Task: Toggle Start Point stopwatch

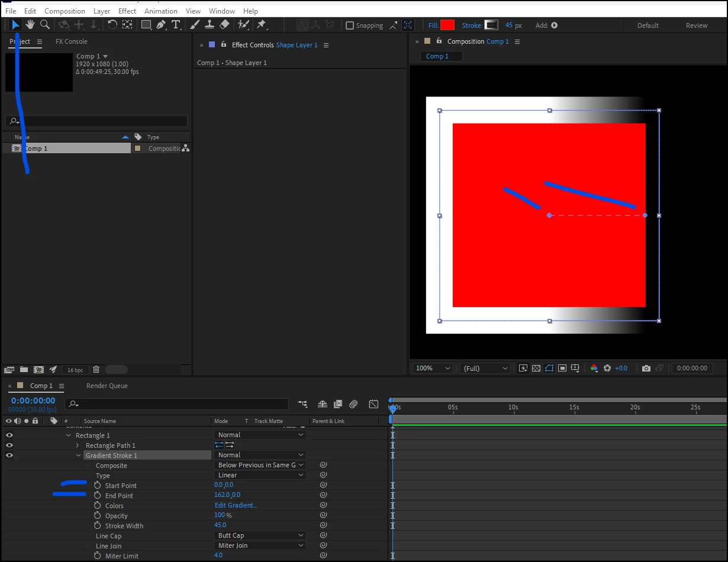Action: click(98, 485)
